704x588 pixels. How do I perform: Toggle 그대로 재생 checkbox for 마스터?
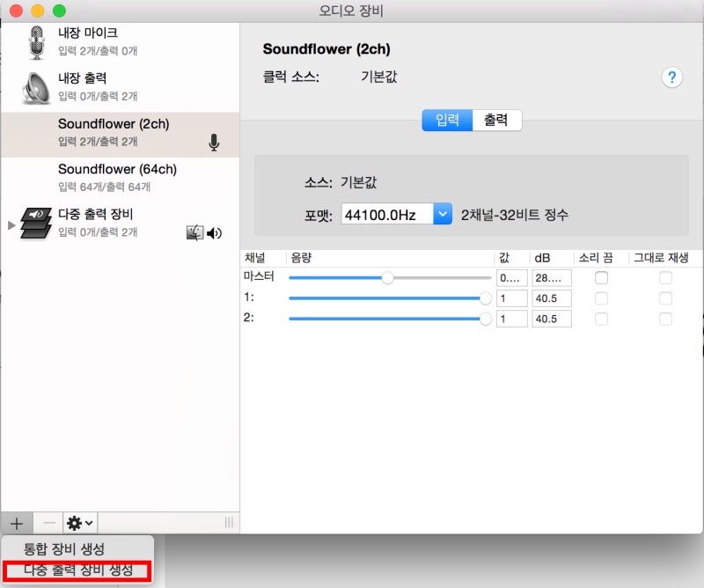click(665, 278)
